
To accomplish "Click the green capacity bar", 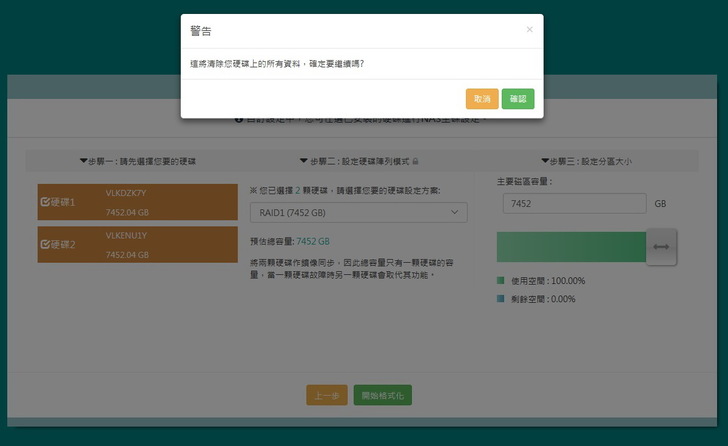I will [571, 246].
